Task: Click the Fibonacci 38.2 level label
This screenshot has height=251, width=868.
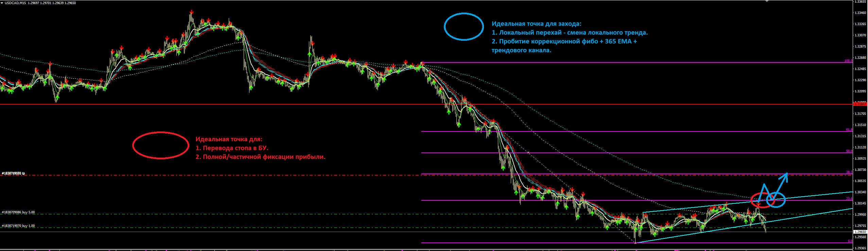Action: [849, 172]
